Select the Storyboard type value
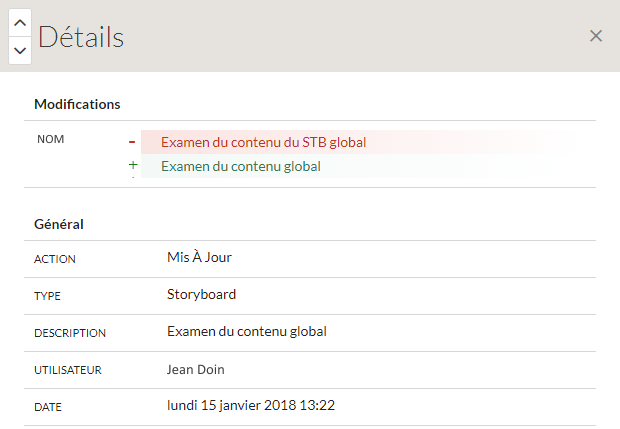This screenshot has height=429, width=620. click(201, 295)
